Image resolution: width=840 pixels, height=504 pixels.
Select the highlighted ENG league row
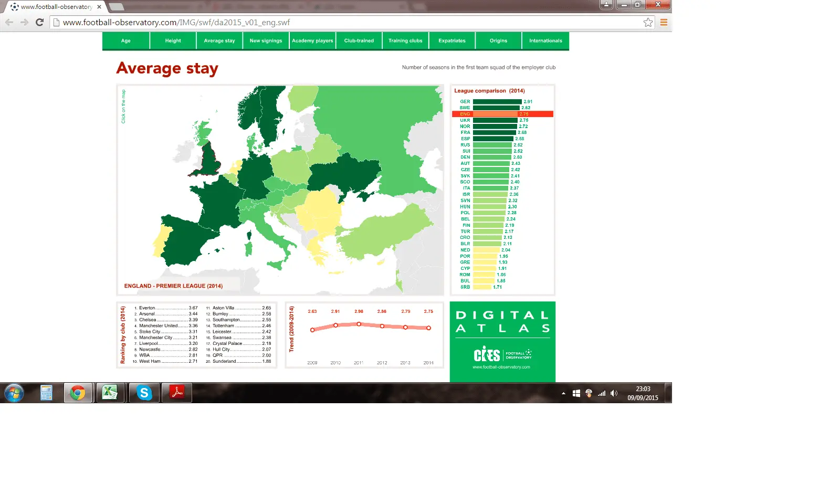[502, 114]
